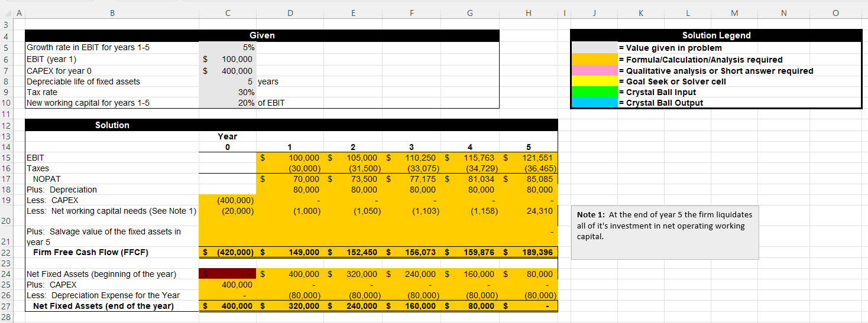Select the NOPAT row label
Image resolution: width=868 pixels, height=323 pixels.
tap(47, 179)
